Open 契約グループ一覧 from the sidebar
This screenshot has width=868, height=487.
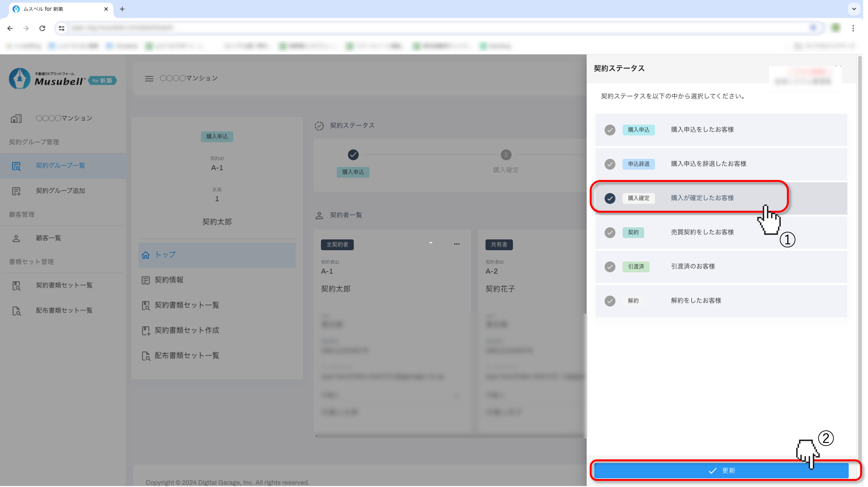(x=60, y=165)
